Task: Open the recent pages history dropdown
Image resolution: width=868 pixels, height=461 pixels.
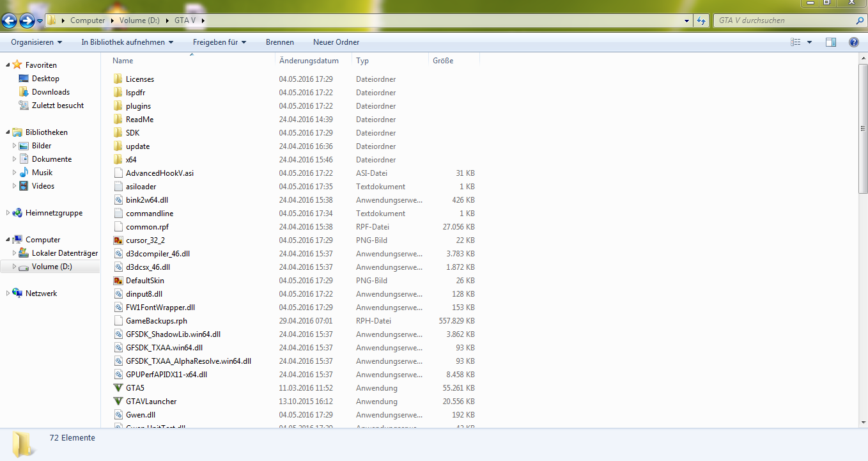Action: point(40,20)
